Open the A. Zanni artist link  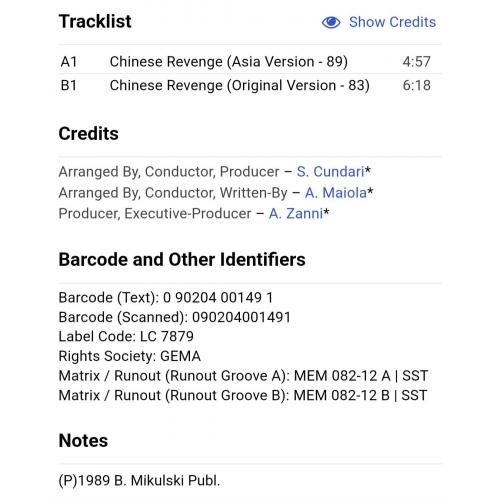(296, 214)
